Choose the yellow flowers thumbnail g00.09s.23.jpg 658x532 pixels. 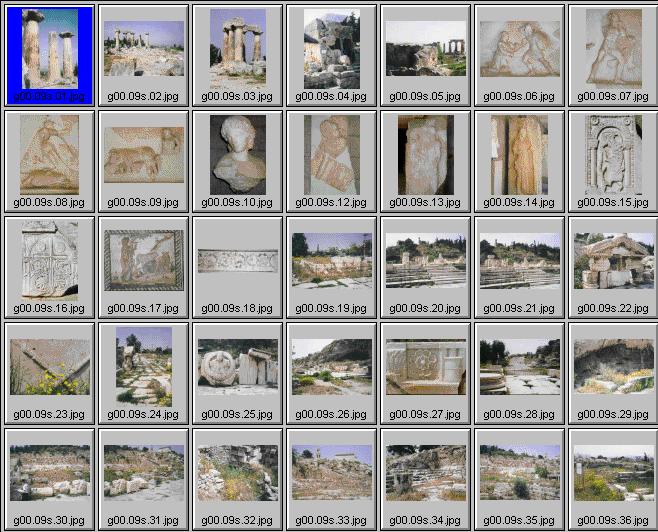[x=50, y=366]
